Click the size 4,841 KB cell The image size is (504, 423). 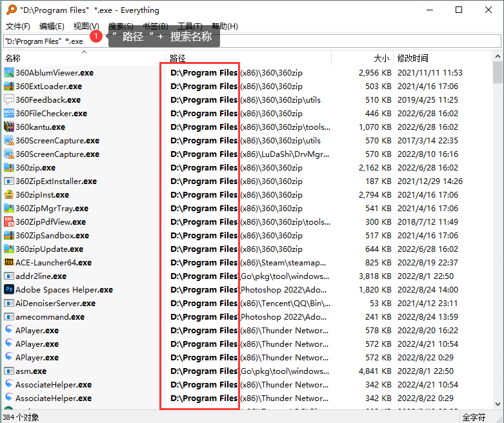click(375, 371)
